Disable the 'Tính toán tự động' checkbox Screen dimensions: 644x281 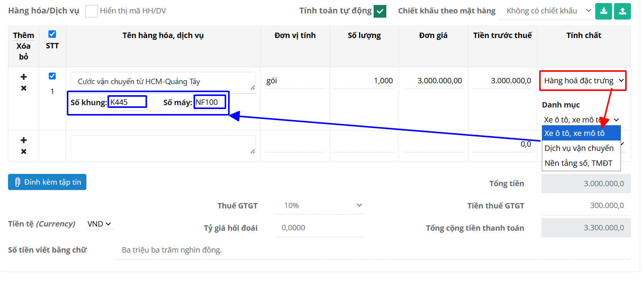[x=380, y=11]
